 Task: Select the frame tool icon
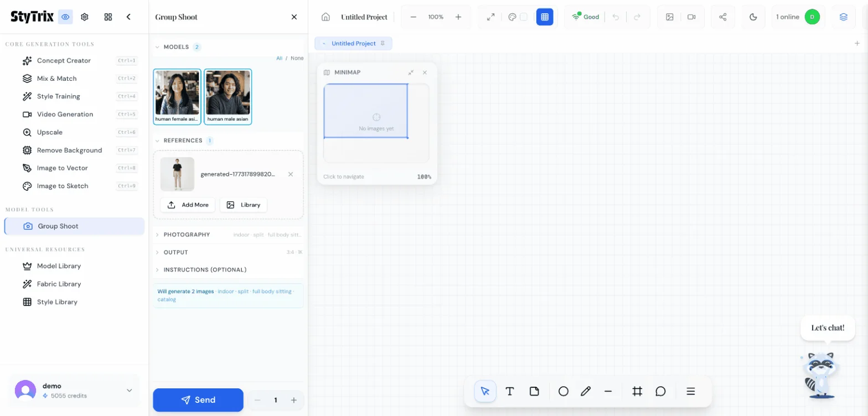(637, 391)
